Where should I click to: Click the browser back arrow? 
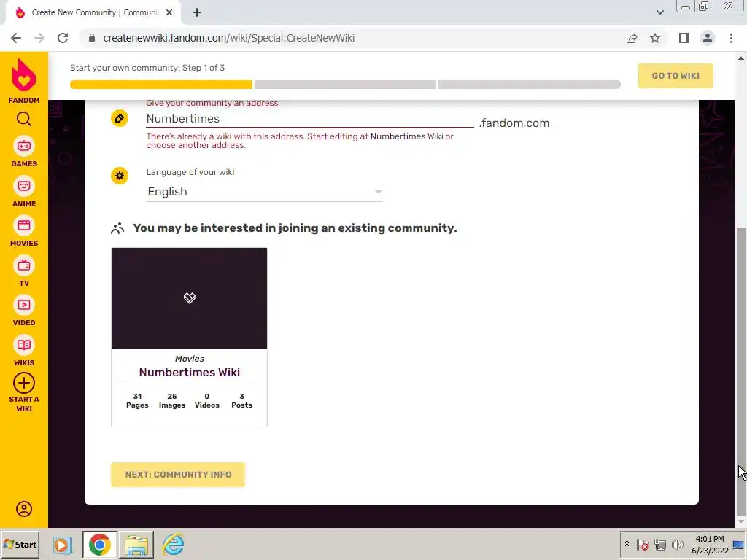point(16,38)
